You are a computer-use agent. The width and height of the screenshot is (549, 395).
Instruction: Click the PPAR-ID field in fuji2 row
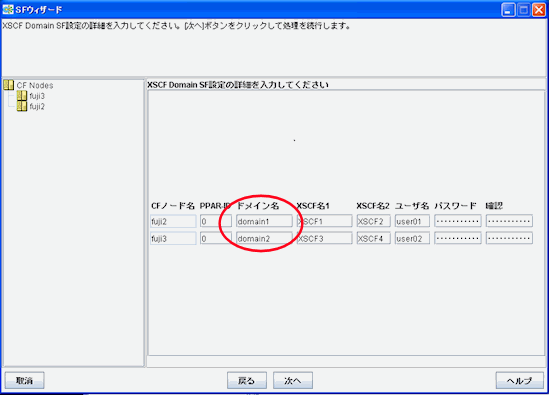216,221
